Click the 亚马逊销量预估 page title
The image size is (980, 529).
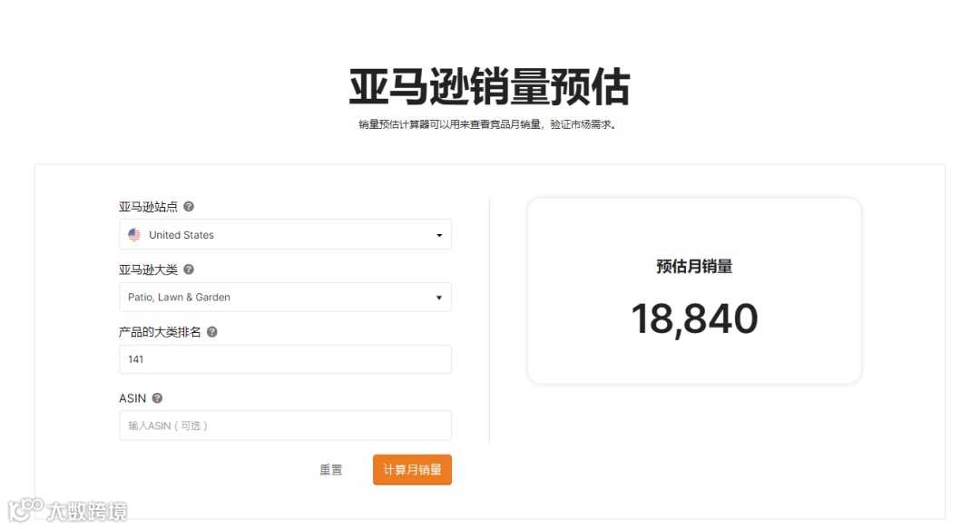click(x=489, y=87)
